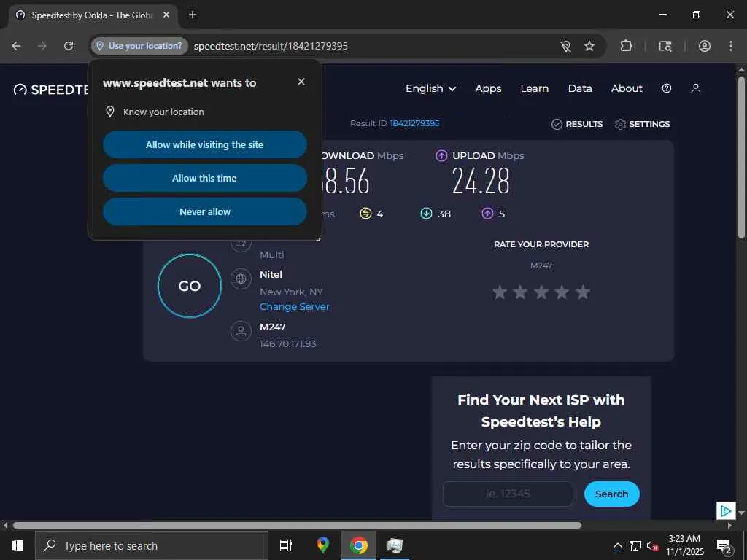Click the upload arrow icon beside UPLOAD
Image resolution: width=747 pixels, height=560 pixels.
point(441,156)
